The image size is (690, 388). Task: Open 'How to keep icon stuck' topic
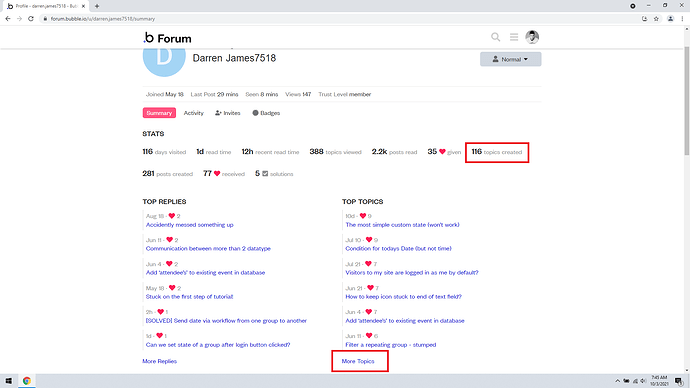pyautogui.click(x=404, y=297)
